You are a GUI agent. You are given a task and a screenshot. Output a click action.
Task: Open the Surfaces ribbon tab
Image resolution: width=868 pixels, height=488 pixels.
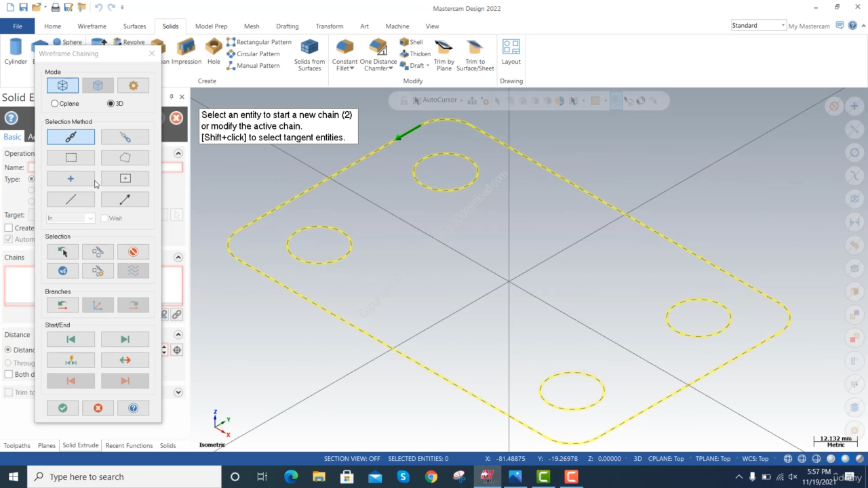pyautogui.click(x=134, y=26)
